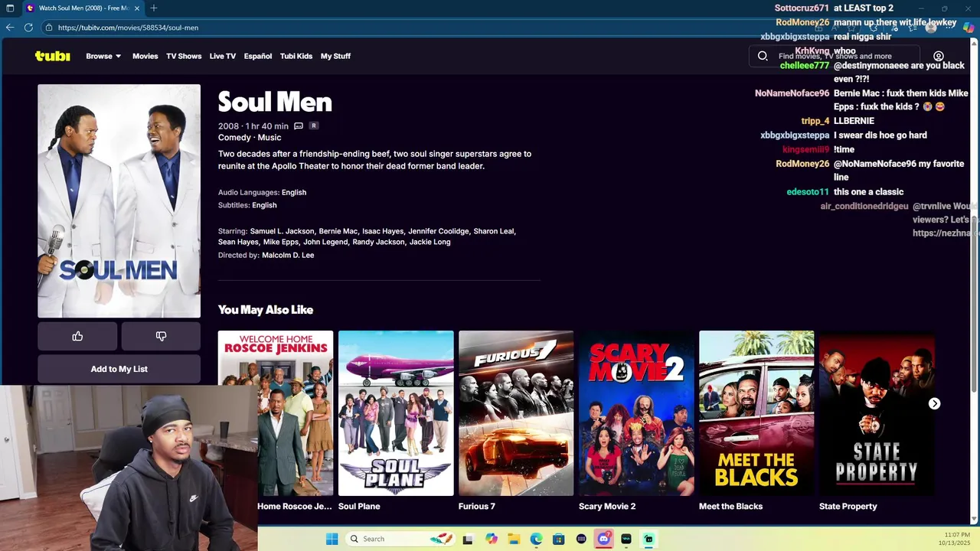
Task: Click the search magnifier icon
Action: (x=763, y=56)
